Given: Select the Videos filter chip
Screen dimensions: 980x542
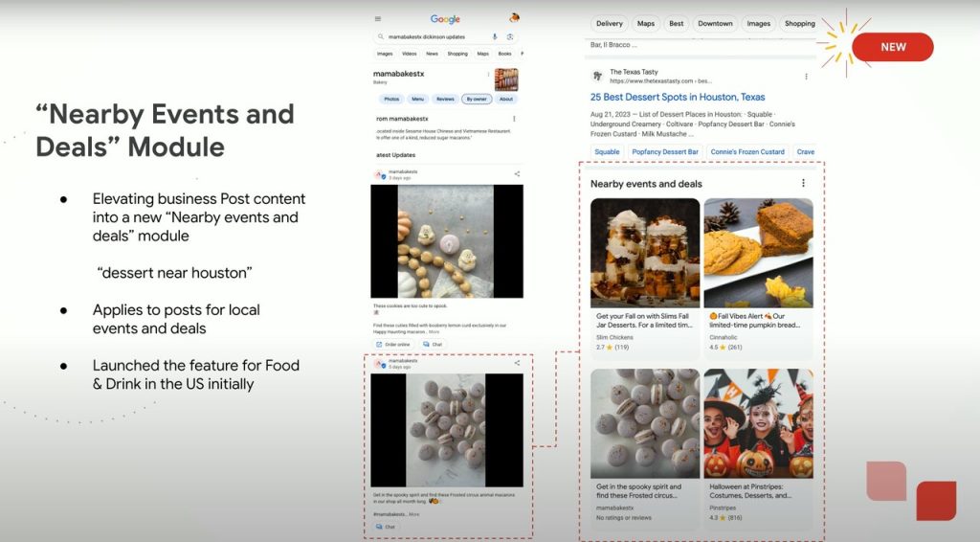Looking at the screenshot, I should click(410, 54).
